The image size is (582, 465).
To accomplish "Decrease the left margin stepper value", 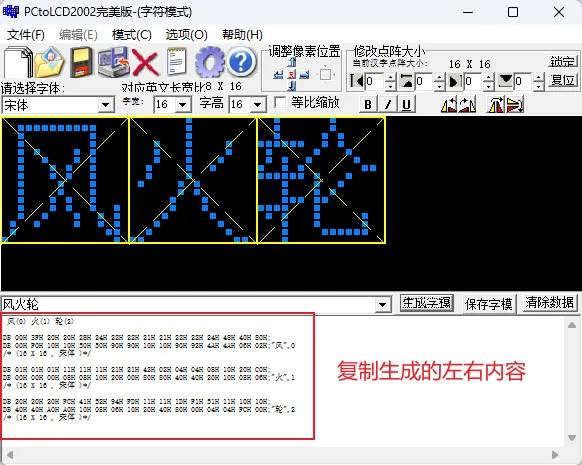I will tap(390, 86).
